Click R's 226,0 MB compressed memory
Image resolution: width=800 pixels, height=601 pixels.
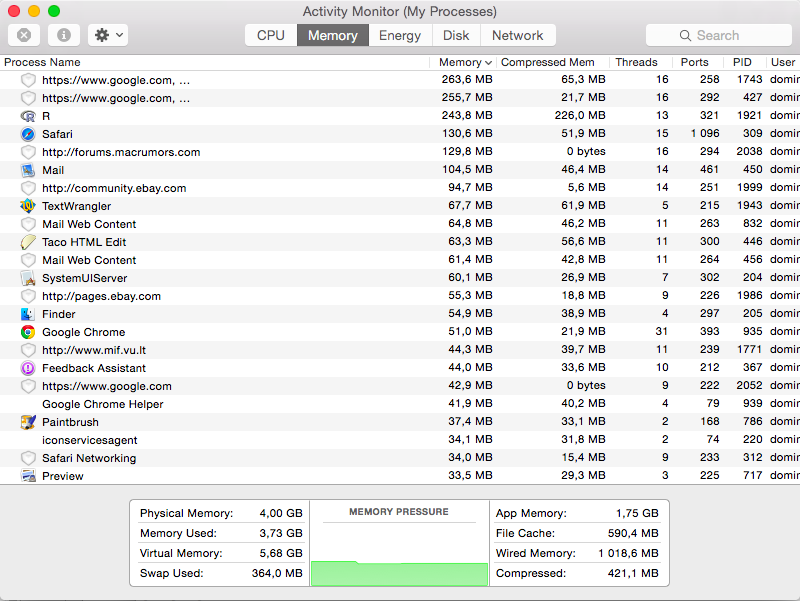coord(580,115)
